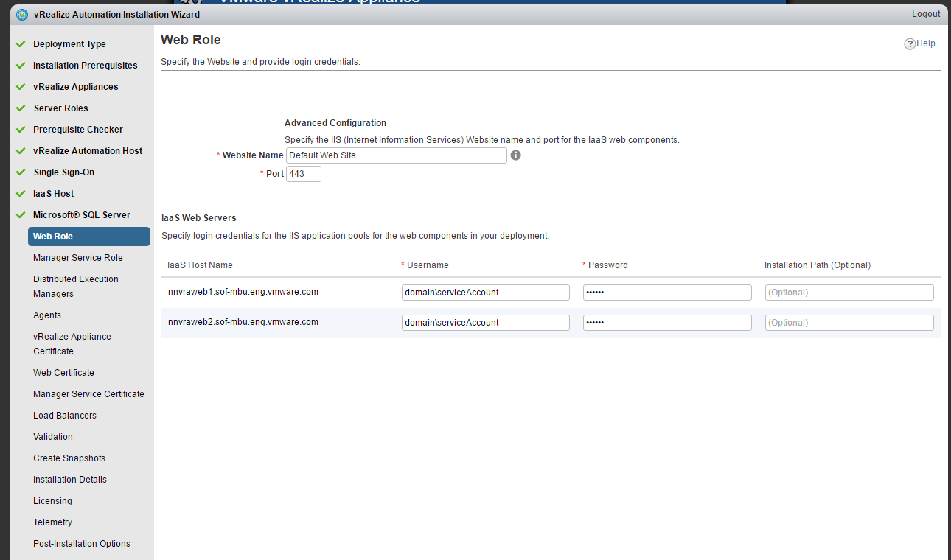Click green checkmark beside vRealize Automation Host
Image resolution: width=951 pixels, height=560 pixels.
coord(21,151)
